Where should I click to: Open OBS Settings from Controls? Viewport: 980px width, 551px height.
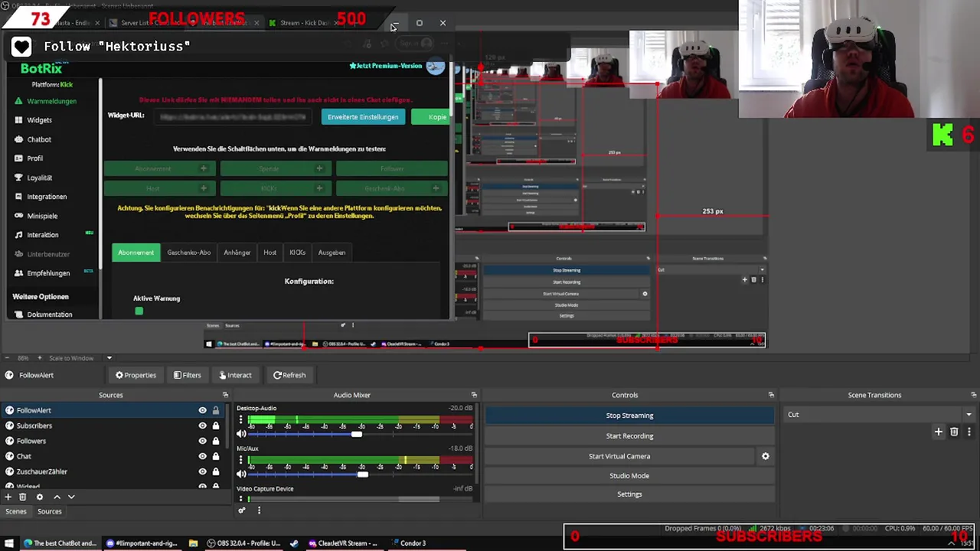[x=629, y=494]
